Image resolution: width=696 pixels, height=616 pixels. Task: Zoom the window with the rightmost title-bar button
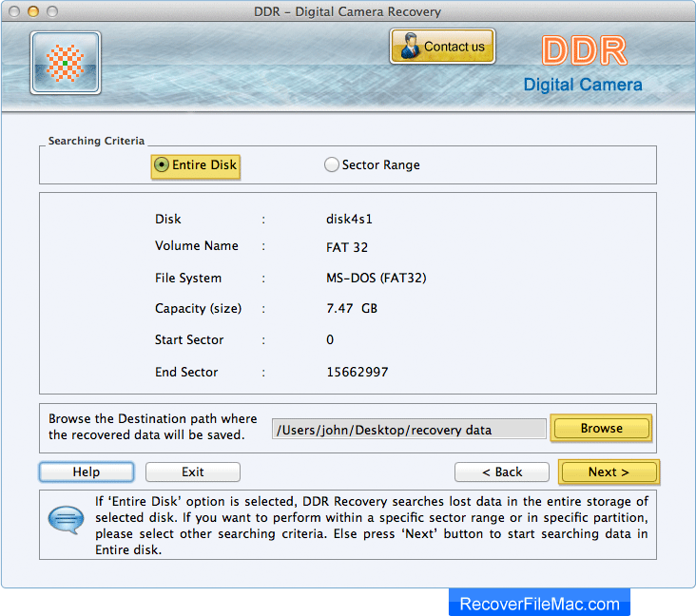click(52, 11)
